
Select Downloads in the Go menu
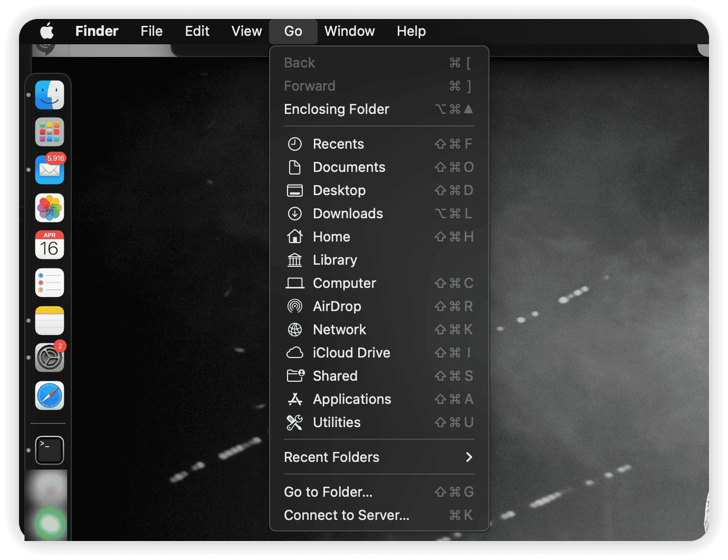click(379, 214)
